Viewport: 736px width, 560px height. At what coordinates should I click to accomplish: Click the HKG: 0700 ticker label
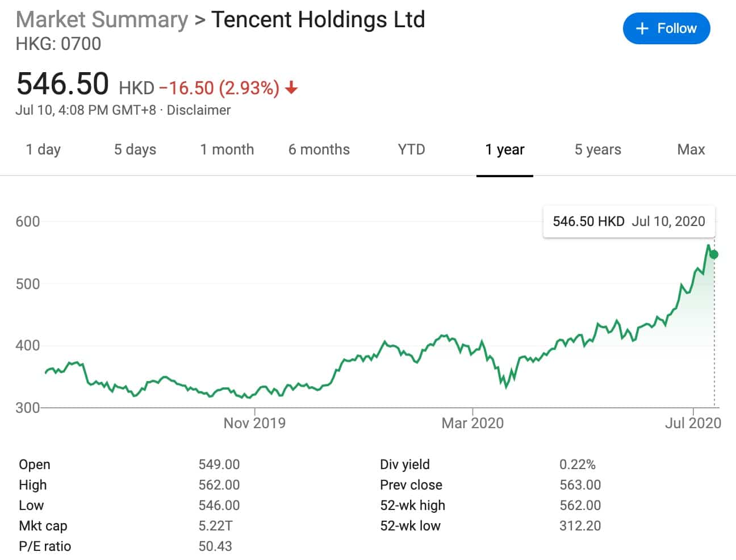[57, 44]
